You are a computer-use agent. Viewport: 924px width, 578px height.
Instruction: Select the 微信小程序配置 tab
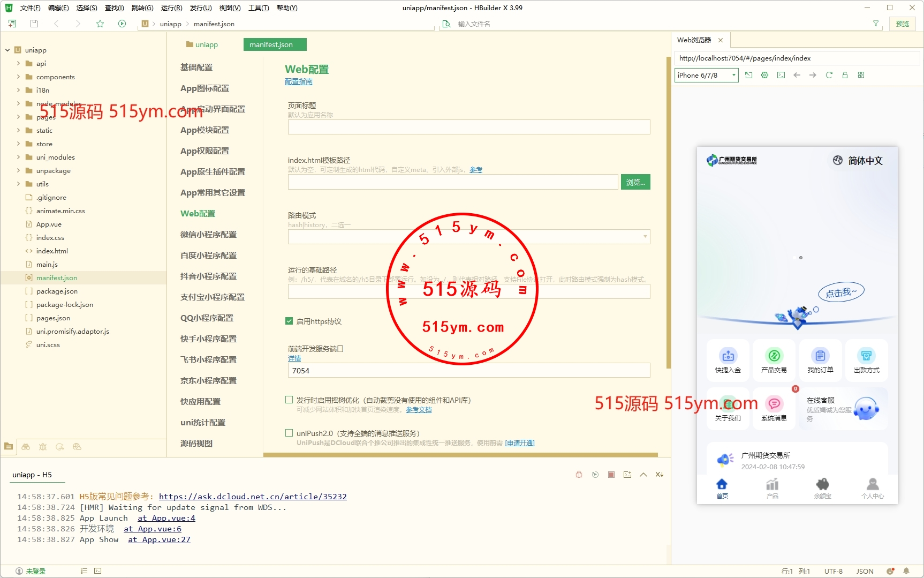click(x=208, y=235)
